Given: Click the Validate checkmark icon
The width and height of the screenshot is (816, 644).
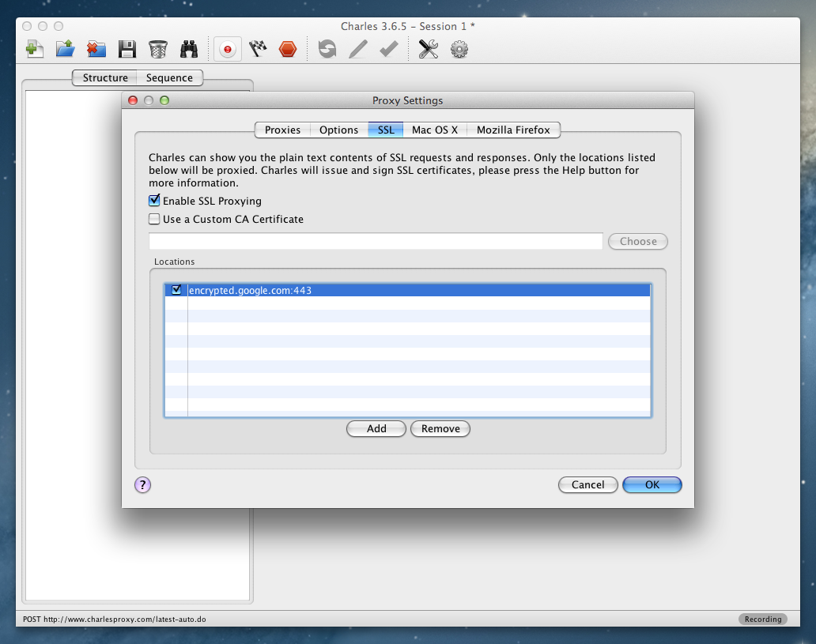Looking at the screenshot, I should [x=389, y=50].
